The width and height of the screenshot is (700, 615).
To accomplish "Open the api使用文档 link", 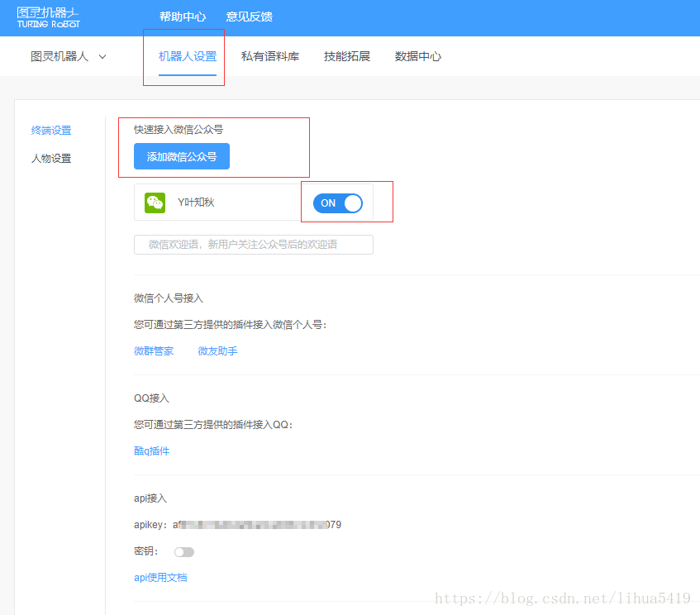I will [x=160, y=578].
